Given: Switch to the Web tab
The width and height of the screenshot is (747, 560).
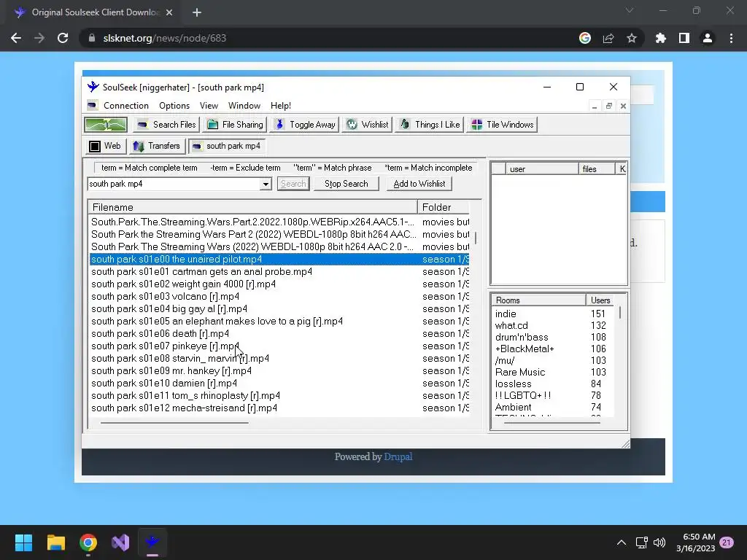Looking at the screenshot, I should pos(106,146).
